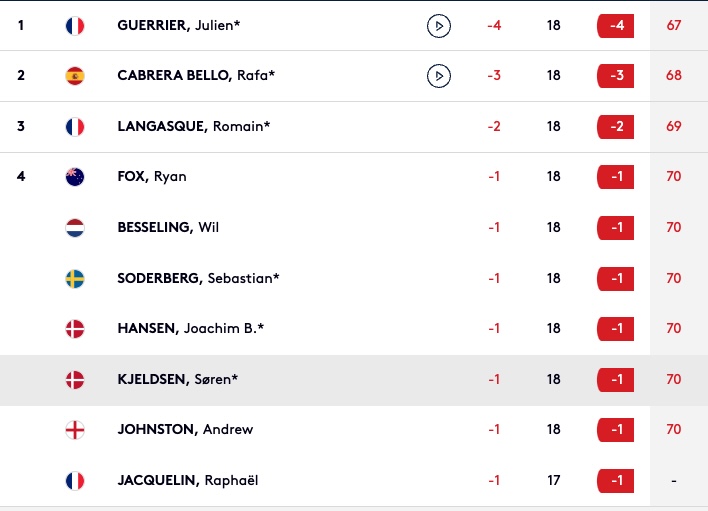
Task: Click Jacquelin's red -1 score badge
Action: [615, 481]
